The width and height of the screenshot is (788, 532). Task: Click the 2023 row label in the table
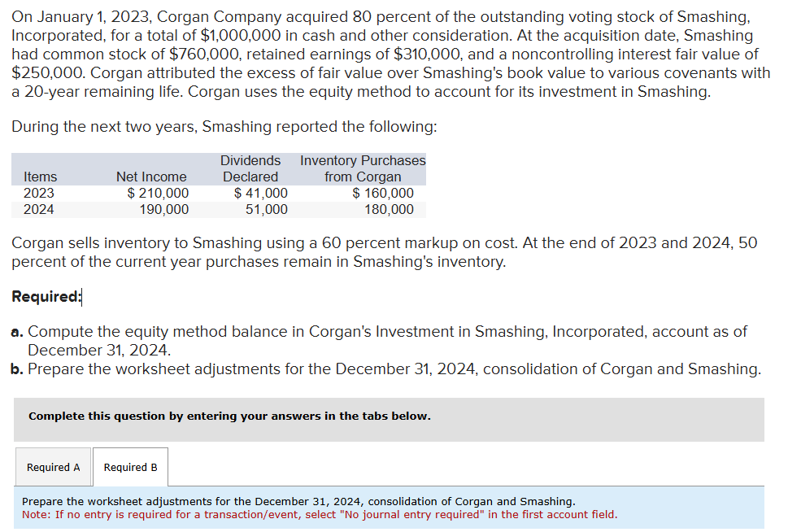40,193
